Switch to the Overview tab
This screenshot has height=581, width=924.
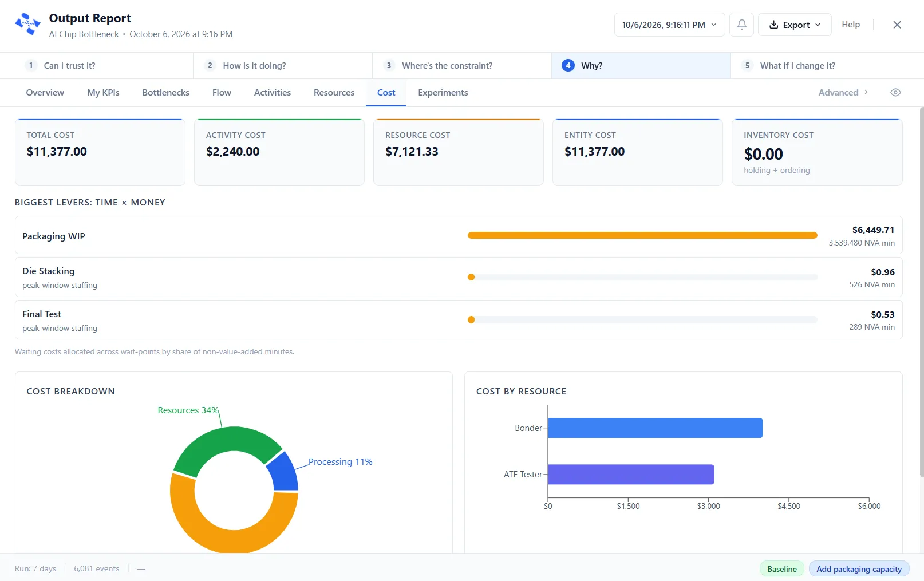[x=45, y=93]
